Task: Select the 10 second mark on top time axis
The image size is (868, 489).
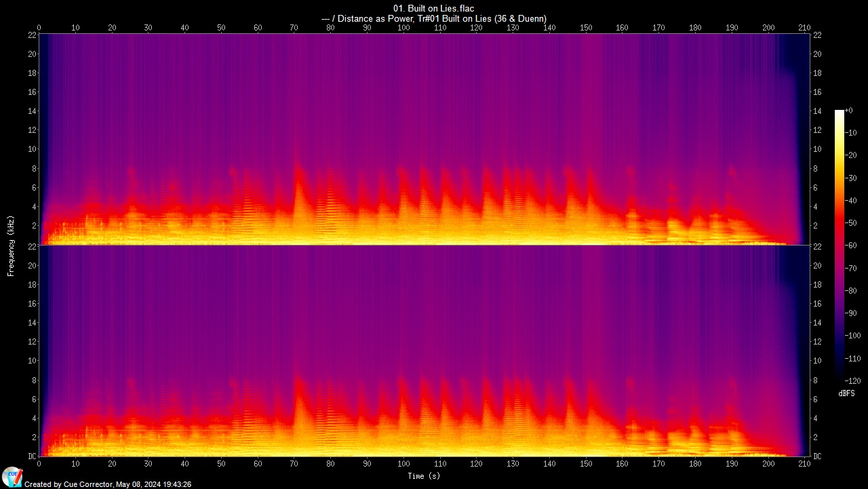Action: tap(75, 28)
